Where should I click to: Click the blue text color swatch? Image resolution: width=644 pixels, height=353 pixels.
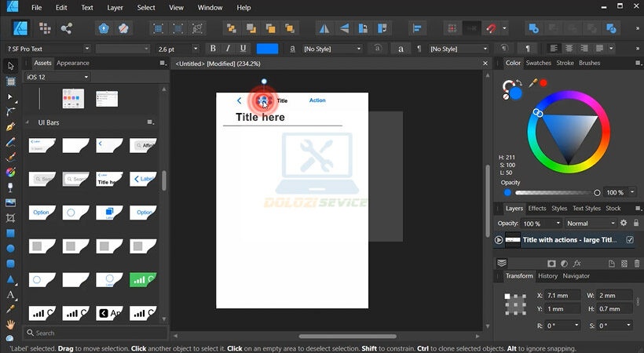point(267,49)
